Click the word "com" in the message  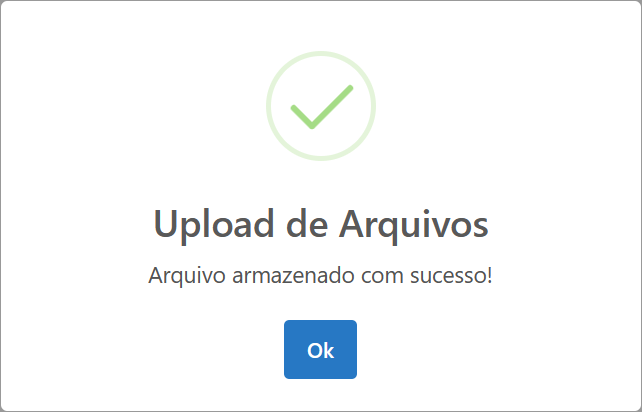pos(382,276)
